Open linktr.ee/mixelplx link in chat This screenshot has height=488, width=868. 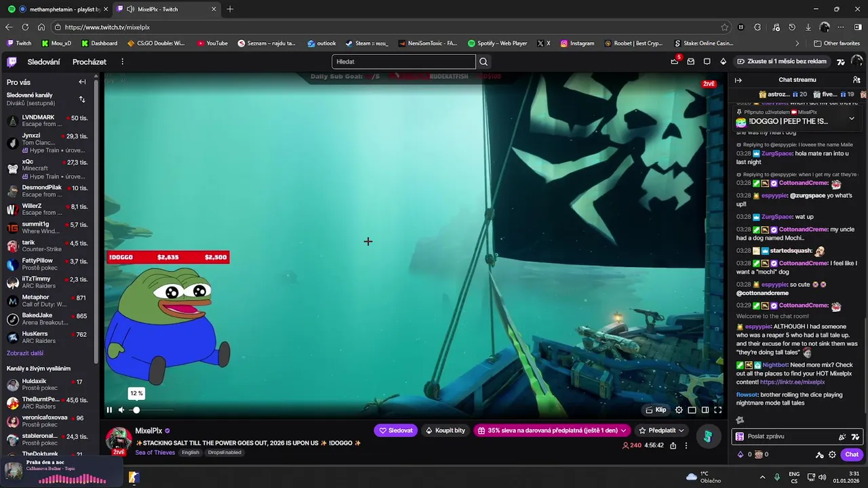click(793, 382)
